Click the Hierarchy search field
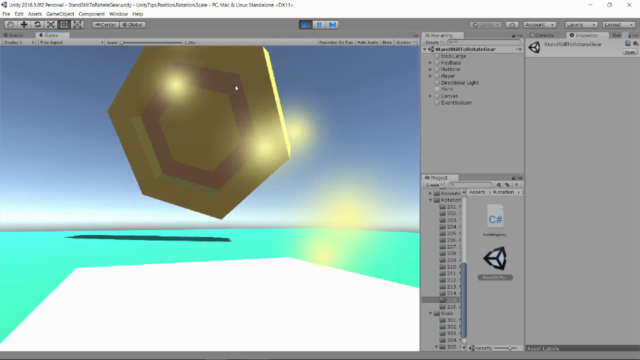The image size is (640, 360). point(483,42)
